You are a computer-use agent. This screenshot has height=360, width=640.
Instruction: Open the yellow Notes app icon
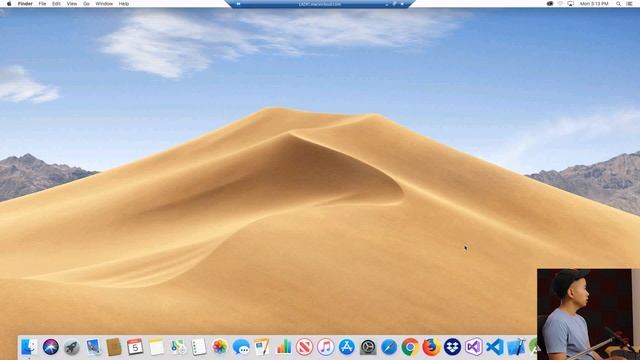point(156,347)
